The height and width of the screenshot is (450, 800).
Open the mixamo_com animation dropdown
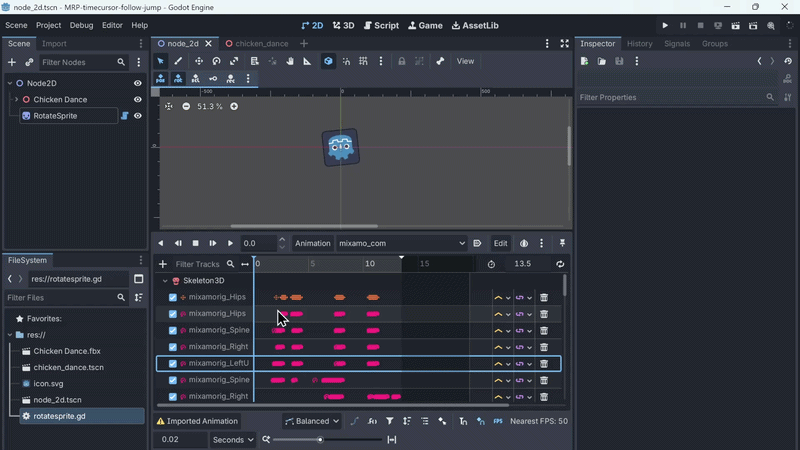[402, 243]
